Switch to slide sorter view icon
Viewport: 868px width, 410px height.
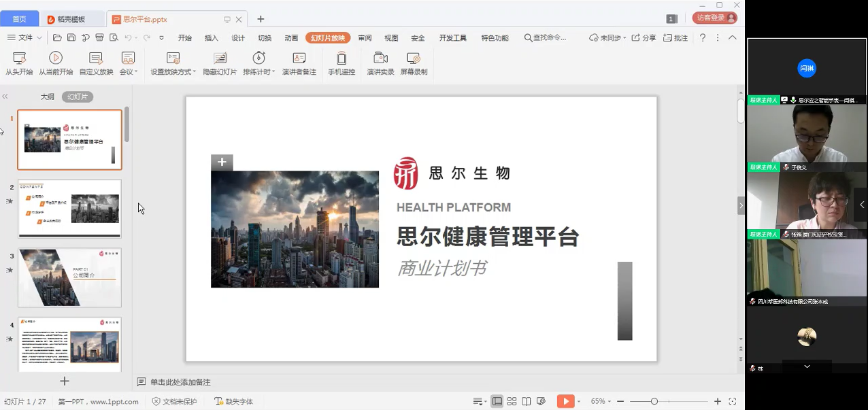pyautogui.click(x=512, y=401)
